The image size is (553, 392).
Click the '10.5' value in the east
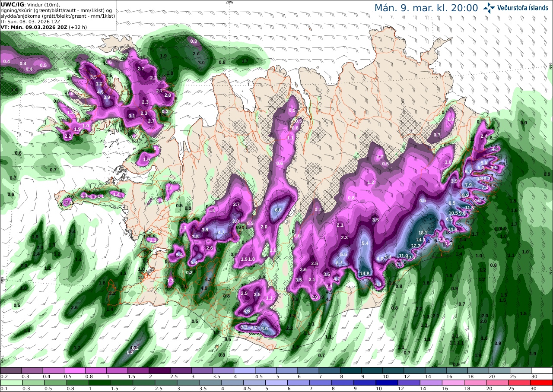453,213
